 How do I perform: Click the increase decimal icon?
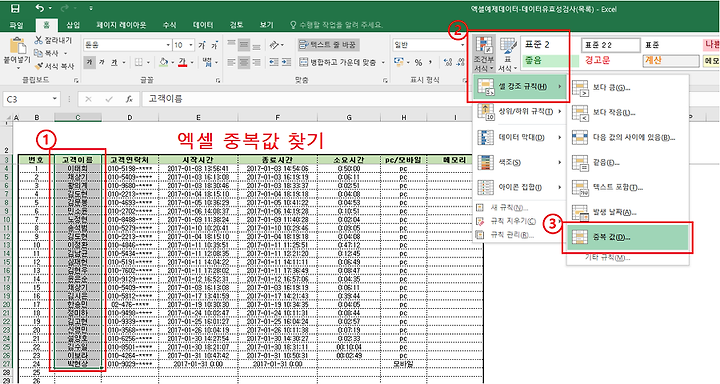[x=448, y=62]
